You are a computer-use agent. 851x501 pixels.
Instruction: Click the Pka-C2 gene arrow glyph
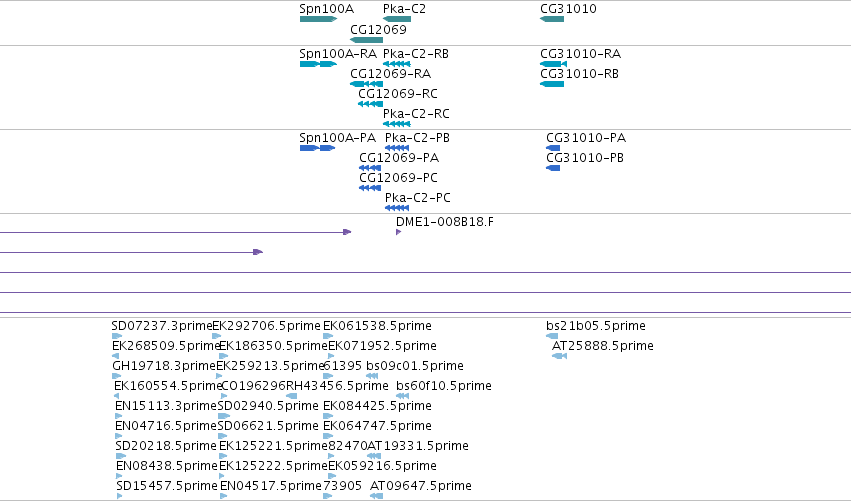click(x=397, y=19)
